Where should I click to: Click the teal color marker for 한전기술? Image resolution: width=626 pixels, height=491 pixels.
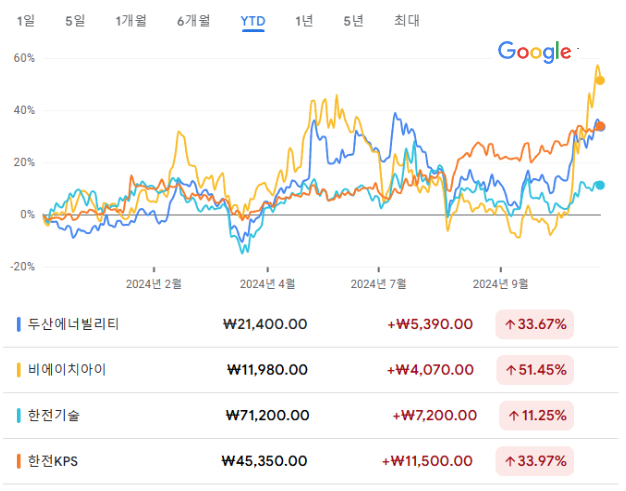click(x=18, y=416)
